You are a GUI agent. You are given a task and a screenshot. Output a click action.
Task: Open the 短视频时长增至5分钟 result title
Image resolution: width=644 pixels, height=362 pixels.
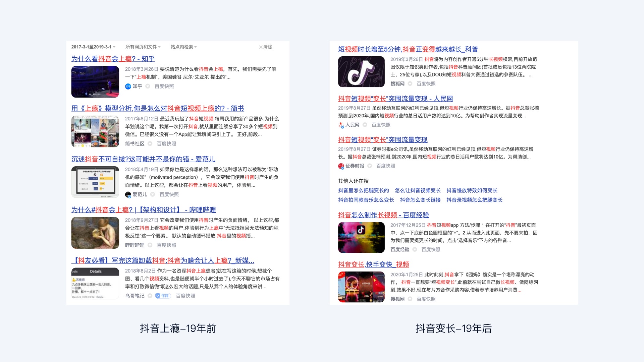coord(408,49)
